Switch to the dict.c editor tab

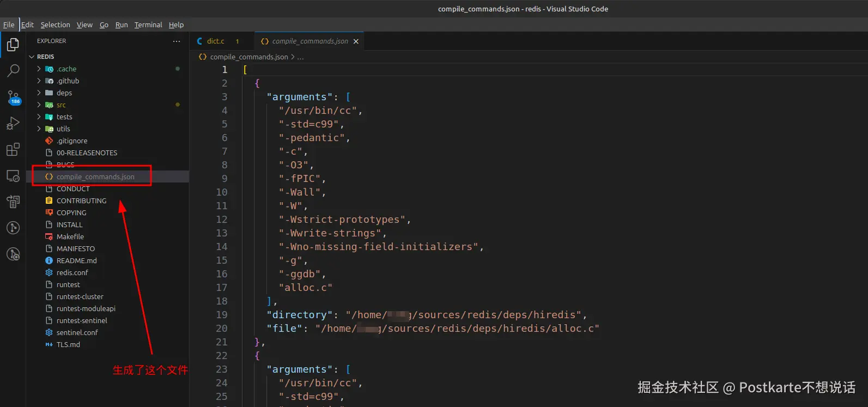click(221, 41)
